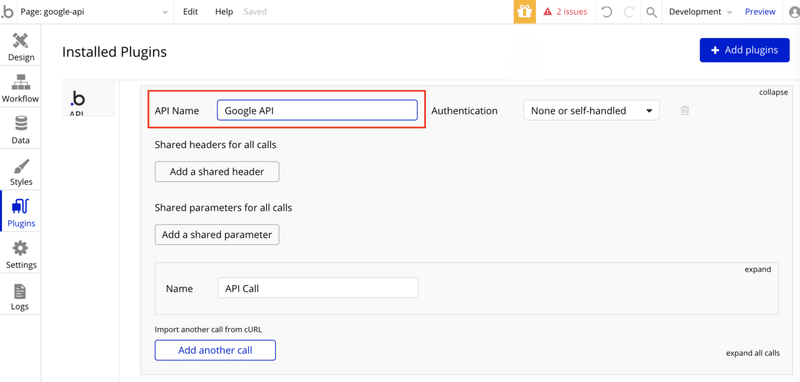
Task: Open the Plugins tab in sidebar
Action: point(21,212)
